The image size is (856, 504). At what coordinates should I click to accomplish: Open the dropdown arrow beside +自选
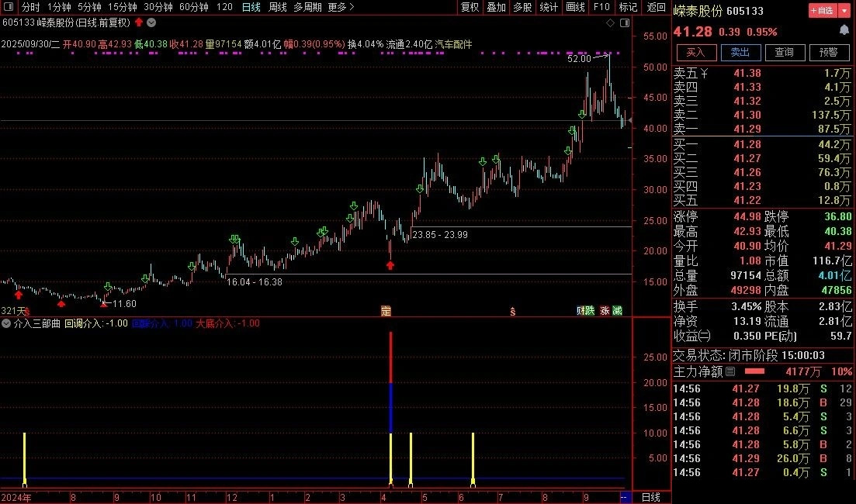(844, 10)
